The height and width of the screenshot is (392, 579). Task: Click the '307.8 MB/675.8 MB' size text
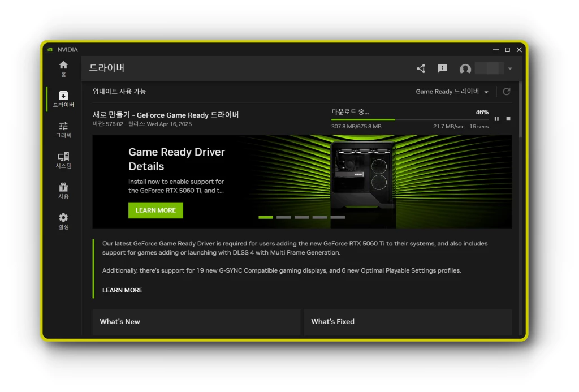pos(356,127)
